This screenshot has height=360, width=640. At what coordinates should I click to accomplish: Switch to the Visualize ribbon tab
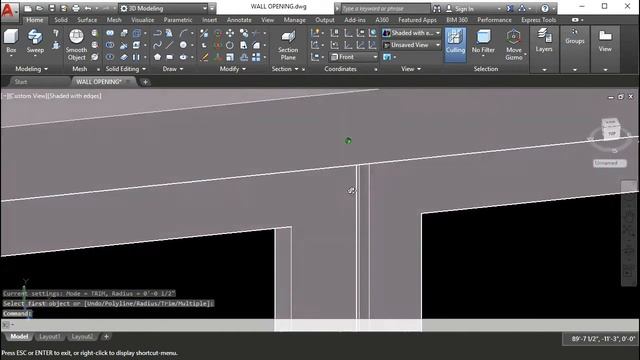coord(142,20)
